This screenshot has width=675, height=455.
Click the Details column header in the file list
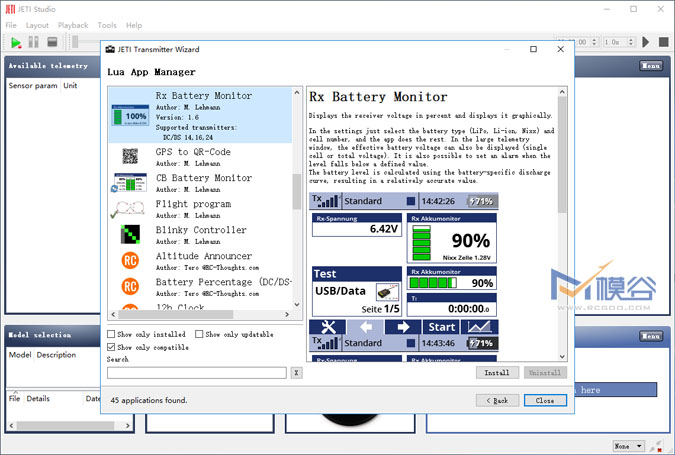coord(38,399)
